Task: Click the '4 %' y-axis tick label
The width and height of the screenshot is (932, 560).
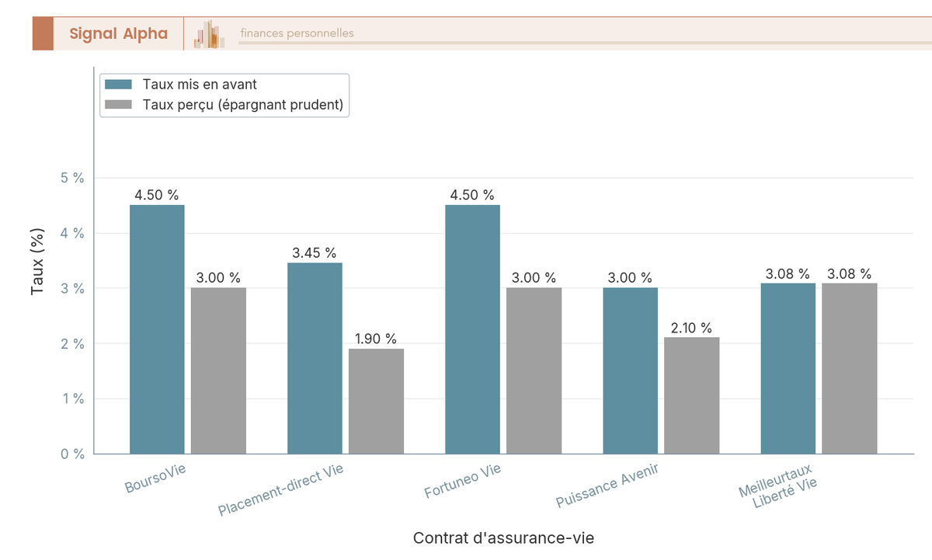Action: [72, 233]
